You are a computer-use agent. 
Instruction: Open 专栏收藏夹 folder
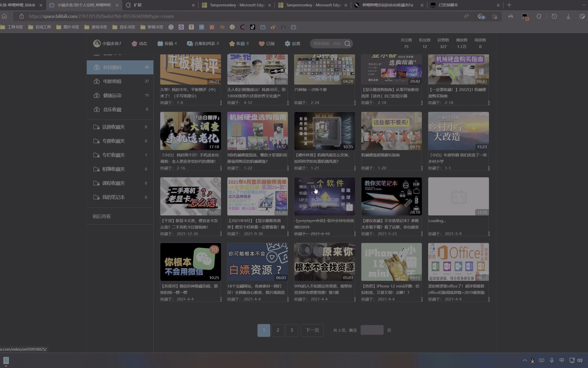click(120, 155)
